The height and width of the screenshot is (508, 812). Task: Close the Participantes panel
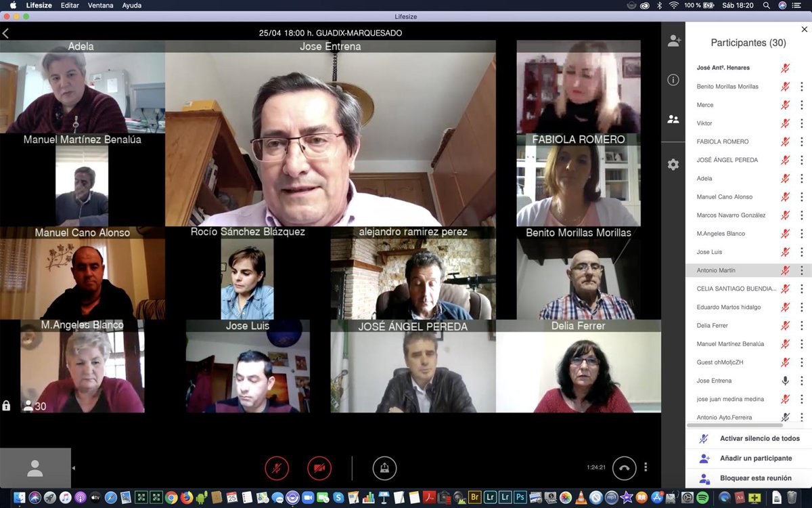click(x=805, y=29)
